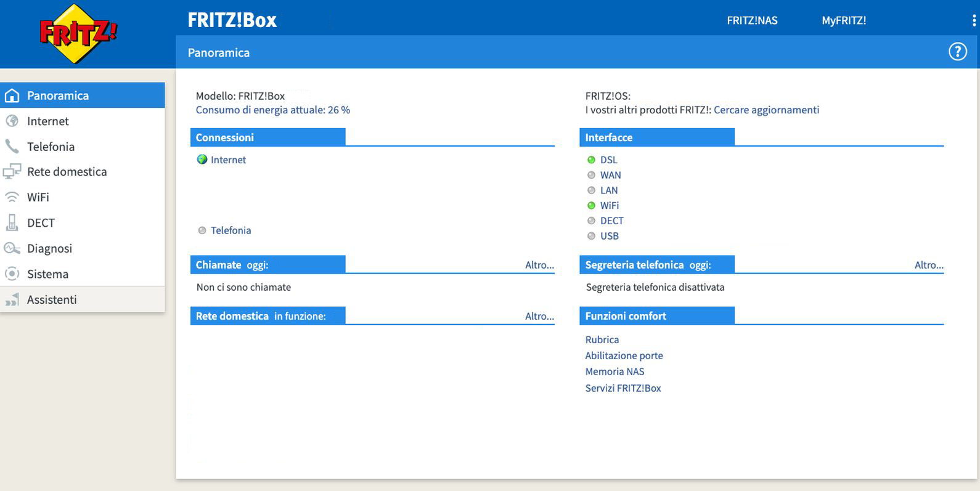980x491 pixels.
Task: Click the green WiFi status indicator
Action: click(x=591, y=205)
